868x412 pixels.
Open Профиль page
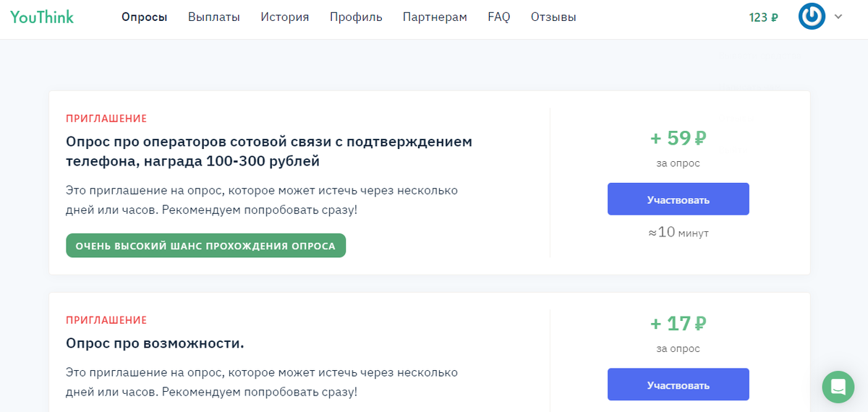pyautogui.click(x=356, y=17)
